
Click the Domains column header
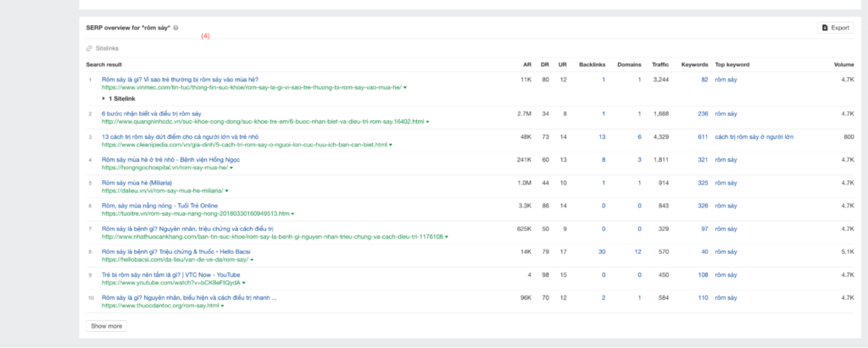[630, 64]
